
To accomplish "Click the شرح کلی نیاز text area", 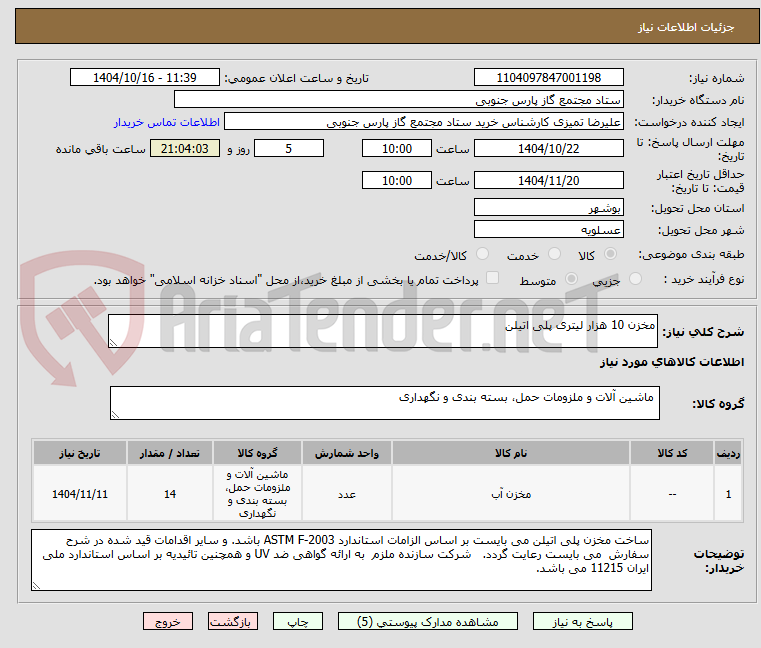I will (382, 331).
